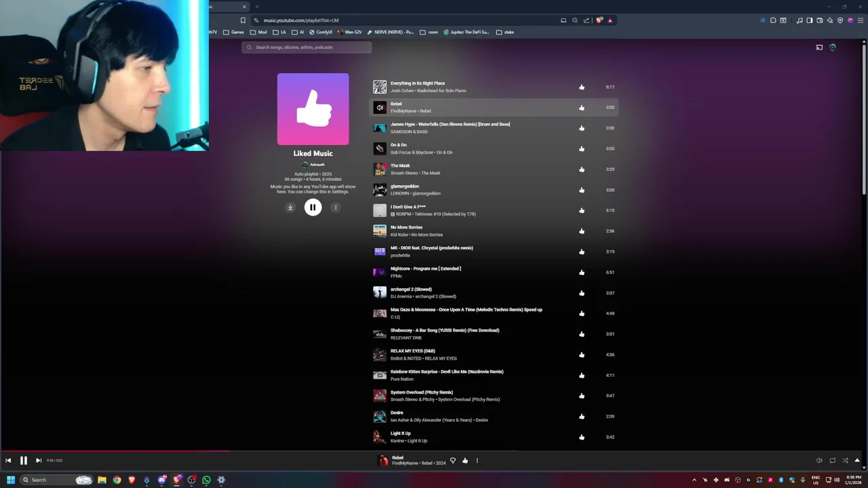Toggle thumbs up on glamorgeddon

click(582, 190)
